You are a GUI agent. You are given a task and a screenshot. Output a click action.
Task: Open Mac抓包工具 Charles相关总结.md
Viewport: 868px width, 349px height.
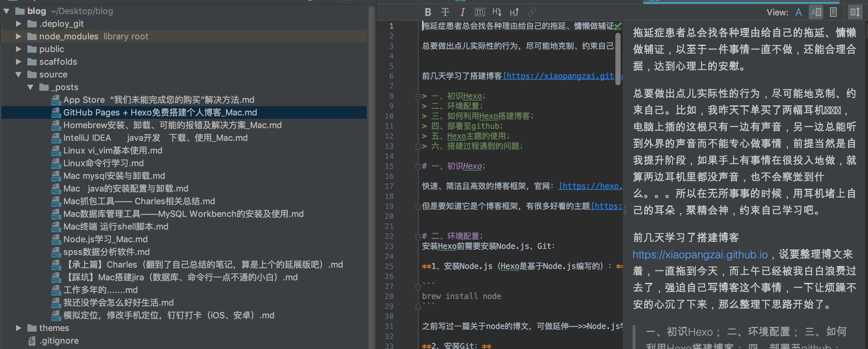pyautogui.click(x=139, y=201)
